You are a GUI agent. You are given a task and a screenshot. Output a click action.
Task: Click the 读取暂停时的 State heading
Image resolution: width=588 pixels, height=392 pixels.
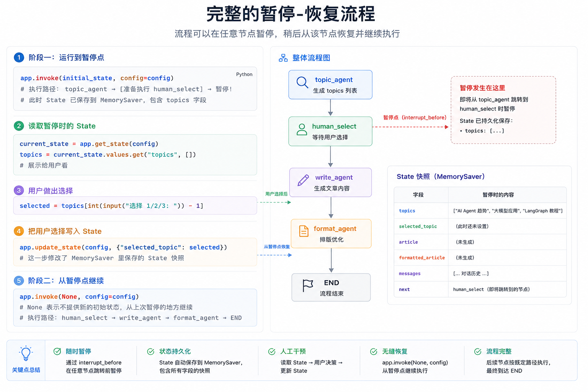(x=62, y=126)
